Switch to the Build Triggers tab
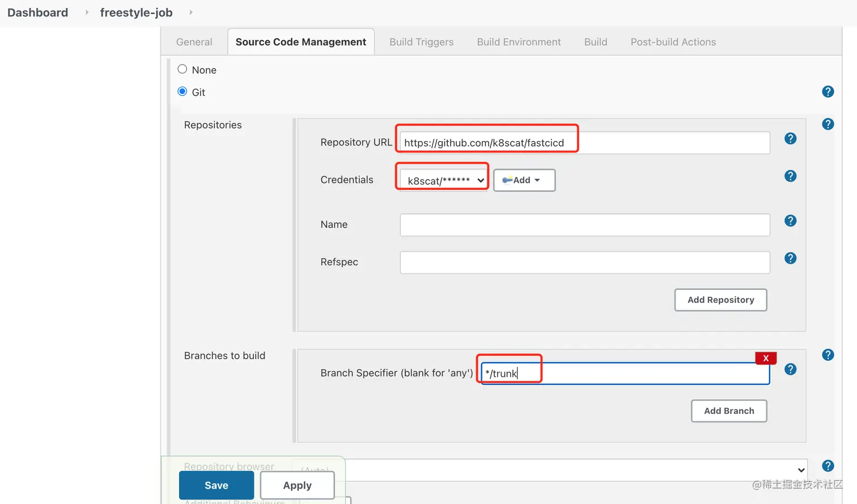Image resolution: width=857 pixels, height=504 pixels. (421, 42)
